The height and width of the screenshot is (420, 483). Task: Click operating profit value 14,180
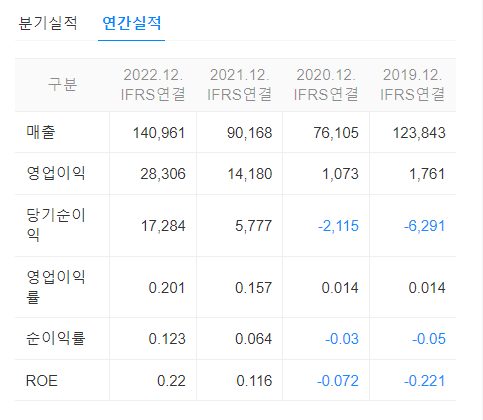250,174
